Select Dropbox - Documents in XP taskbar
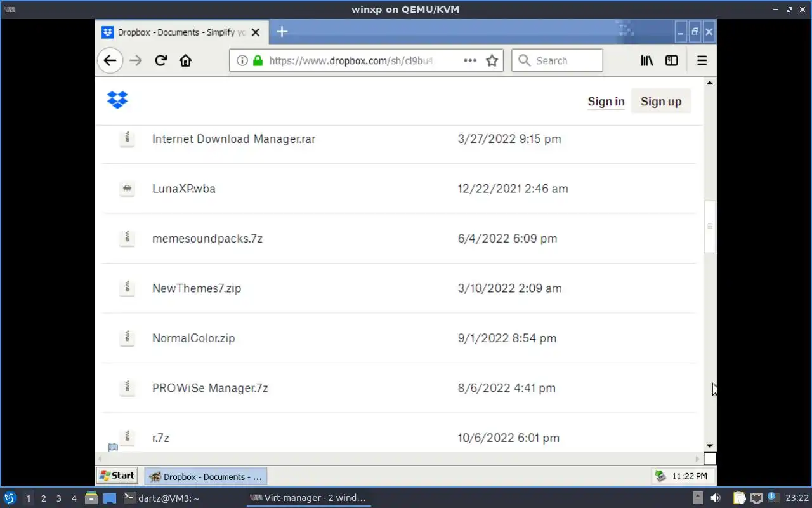The height and width of the screenshot is (508, 812). point(206,476)
